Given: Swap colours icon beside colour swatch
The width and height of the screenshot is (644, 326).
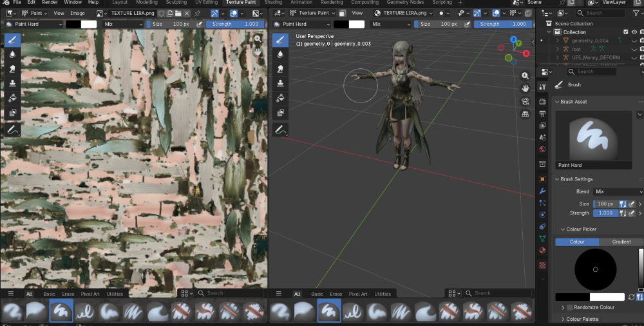Looking at the screenshot, I should coord(631,297).
